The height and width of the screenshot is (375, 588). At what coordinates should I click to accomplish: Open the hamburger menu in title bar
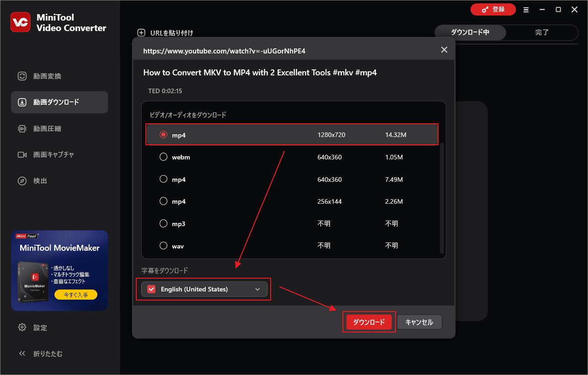point(526,10)
